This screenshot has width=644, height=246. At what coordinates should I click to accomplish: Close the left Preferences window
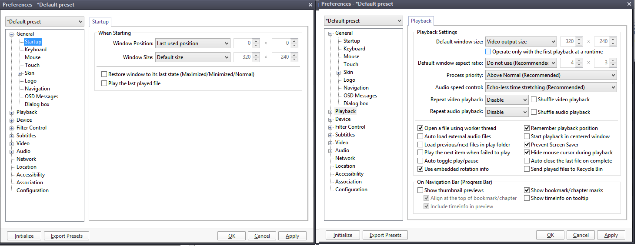pyautogui.click(x=310, y=5)
